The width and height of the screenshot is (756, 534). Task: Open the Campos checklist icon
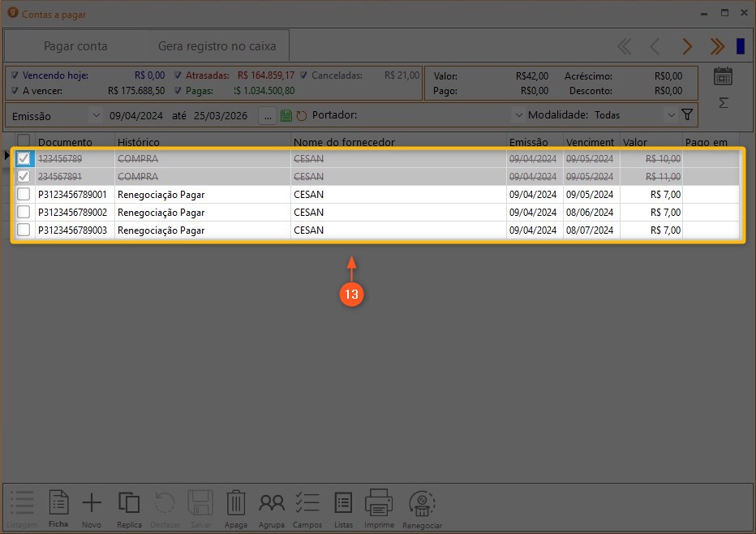coord(307,503)
